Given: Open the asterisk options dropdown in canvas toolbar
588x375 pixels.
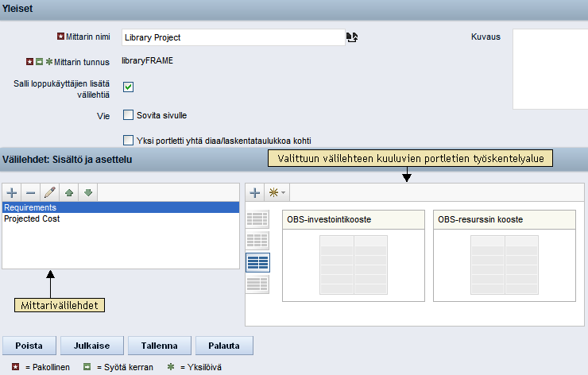Looking at the screenshot, I should pyautogui.click(x=277, y=193).
